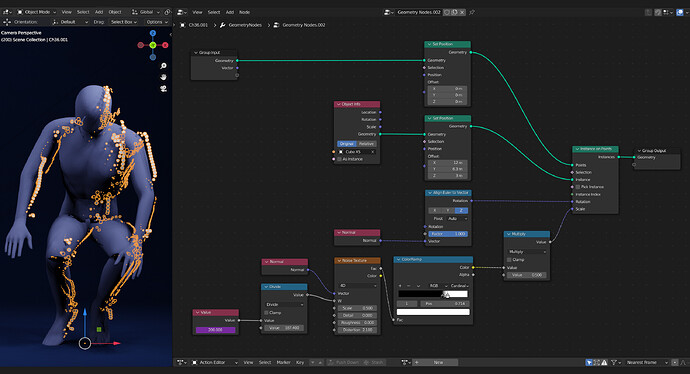690x374 pixels.
Task: Click the only-errors warning icon
Action: (604, 363)
